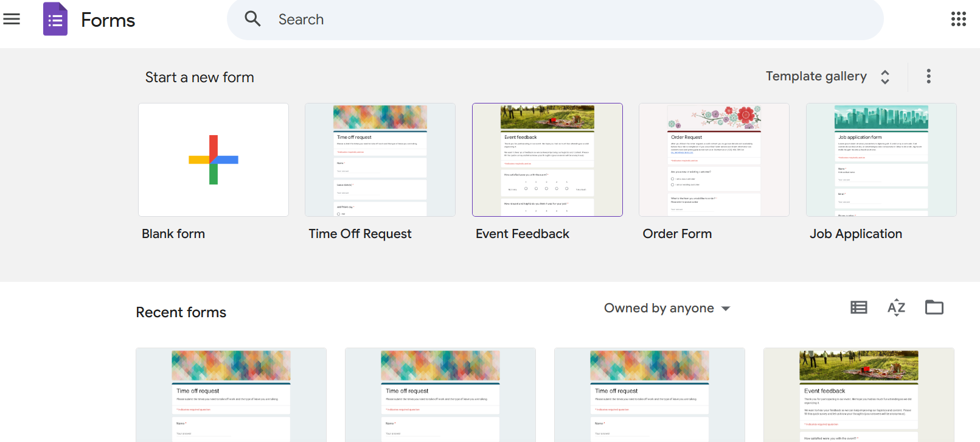Open the three-dot more options menu
Viewport: 980px width, 442px height.
(x=928, y=76)
